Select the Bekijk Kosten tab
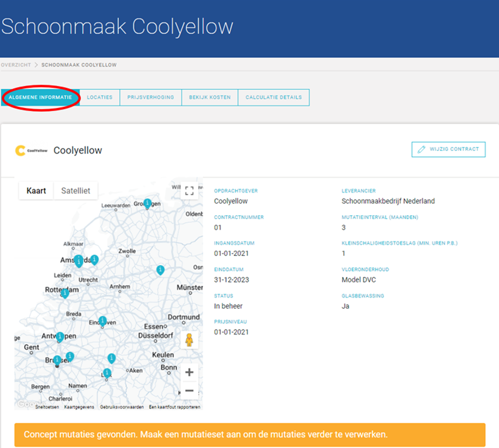 click(x=210, y=97)
